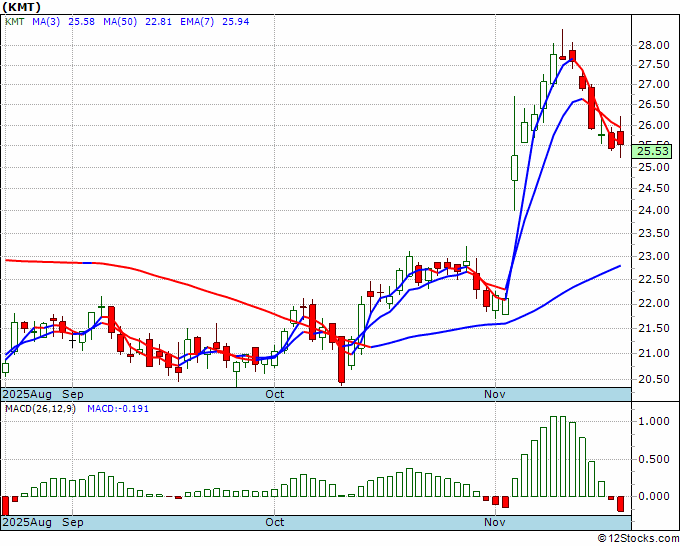Click the 21.00 price axis label
The height and width of the screenshot is (546, 680).
654,353
